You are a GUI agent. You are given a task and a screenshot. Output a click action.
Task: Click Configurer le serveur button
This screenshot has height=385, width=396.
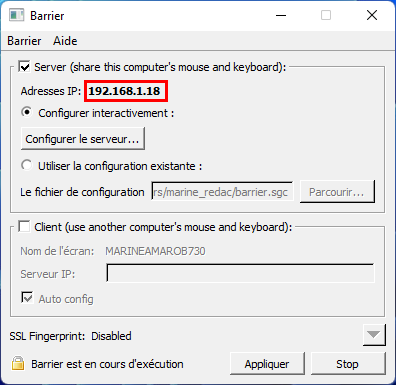(x=83, y=139)
